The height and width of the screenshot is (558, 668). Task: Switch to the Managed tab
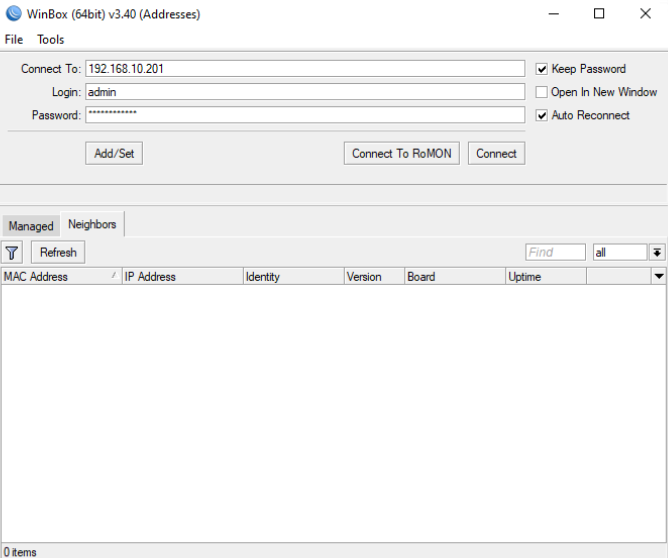[31, 226]
